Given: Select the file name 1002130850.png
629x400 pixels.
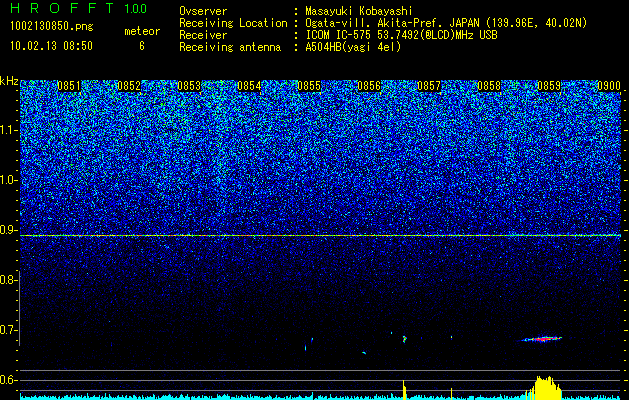Looking at the screenshot, I should (52, 26).
